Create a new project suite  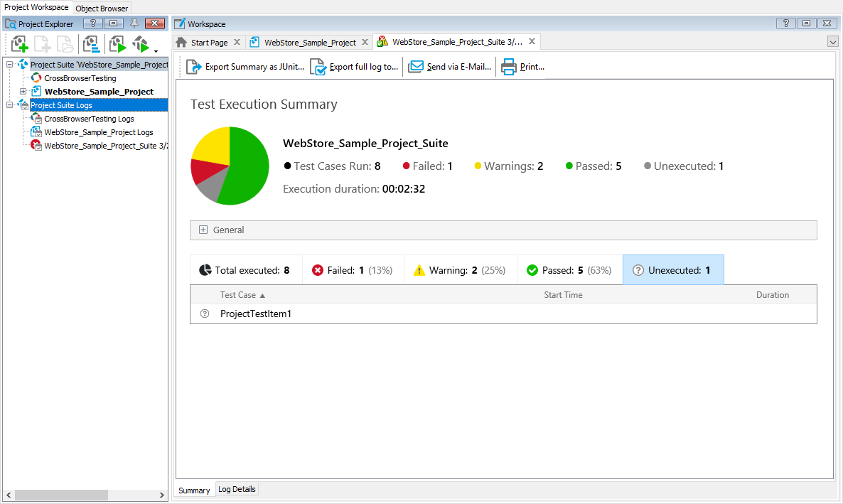(x=18, y=44)
